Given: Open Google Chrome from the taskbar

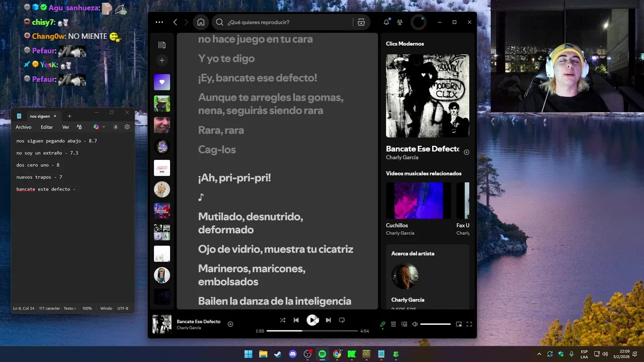Looking at the screenshot, I should pos(337,354).
